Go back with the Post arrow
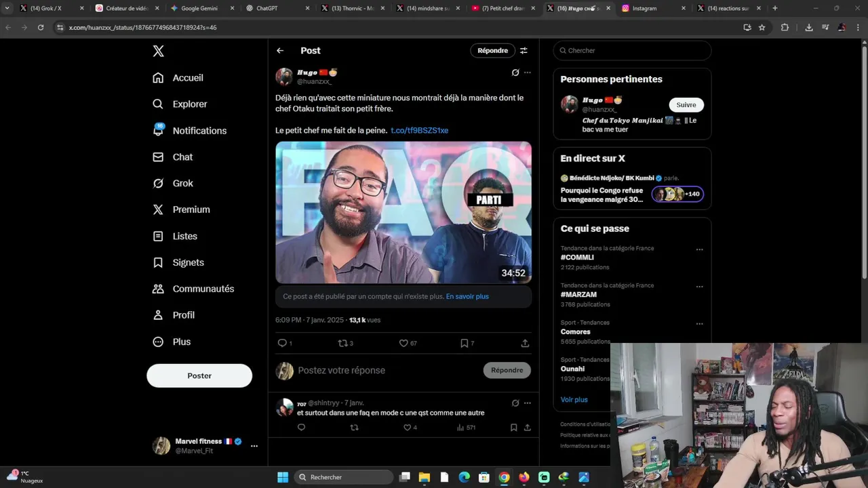 pos(280,51)
